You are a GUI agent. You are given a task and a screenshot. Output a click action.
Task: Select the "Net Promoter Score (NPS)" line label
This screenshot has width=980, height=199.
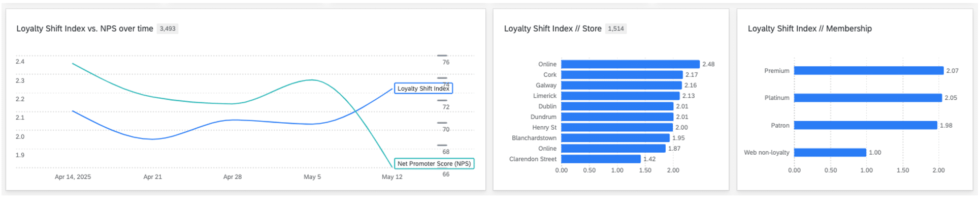[434, 164]
